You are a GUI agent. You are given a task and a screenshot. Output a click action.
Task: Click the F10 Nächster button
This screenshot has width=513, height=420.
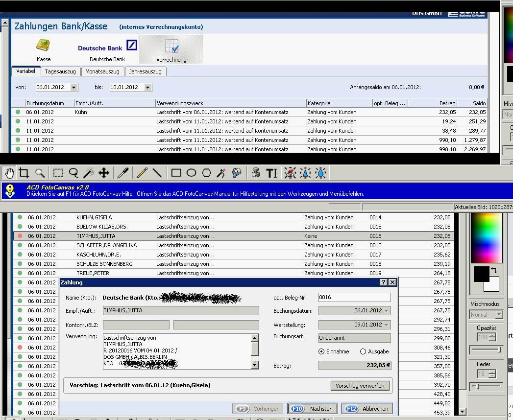(x=312, y=409)
